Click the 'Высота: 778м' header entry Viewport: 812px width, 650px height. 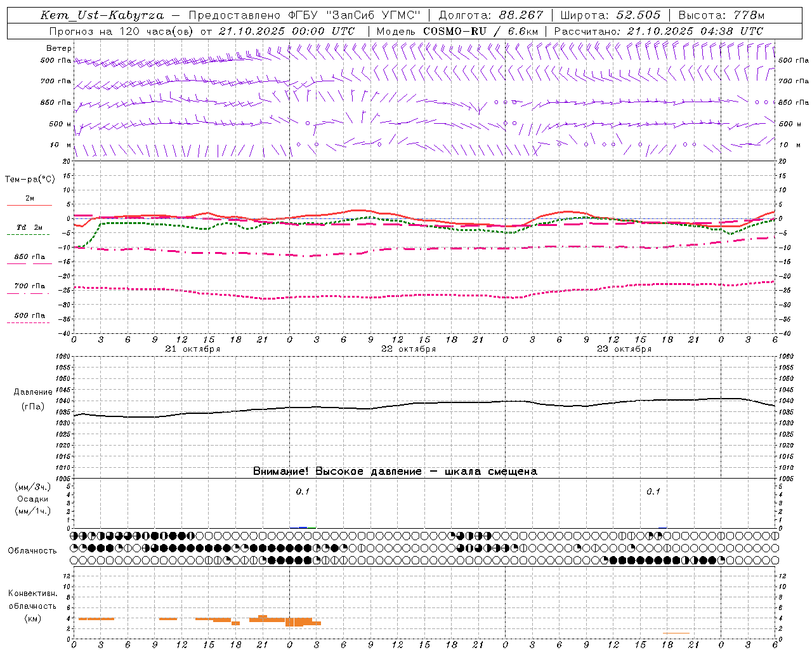tap(721, 15)
